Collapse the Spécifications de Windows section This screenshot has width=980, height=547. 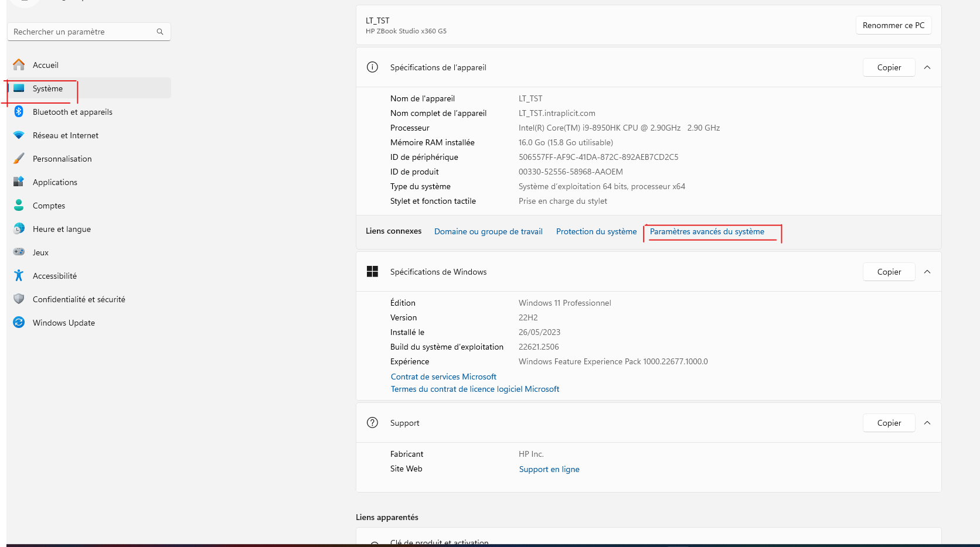927,271
